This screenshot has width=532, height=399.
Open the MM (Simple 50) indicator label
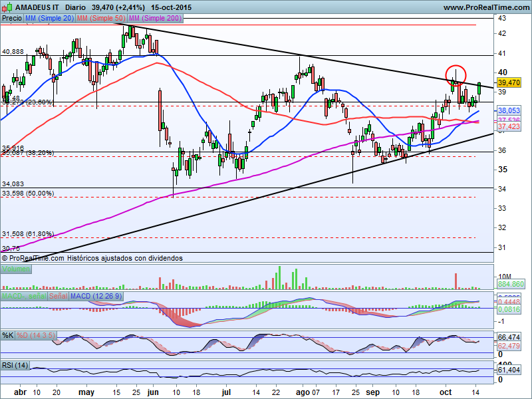click(101, 19)
